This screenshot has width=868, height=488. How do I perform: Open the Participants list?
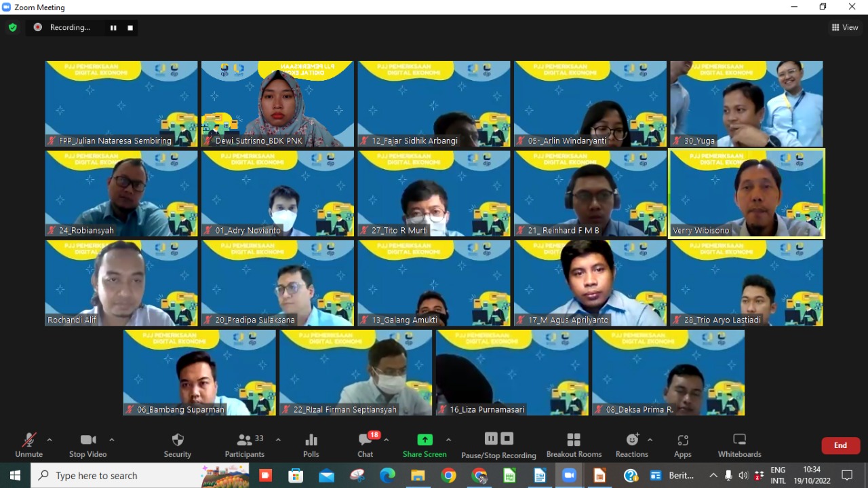(245, 445)
